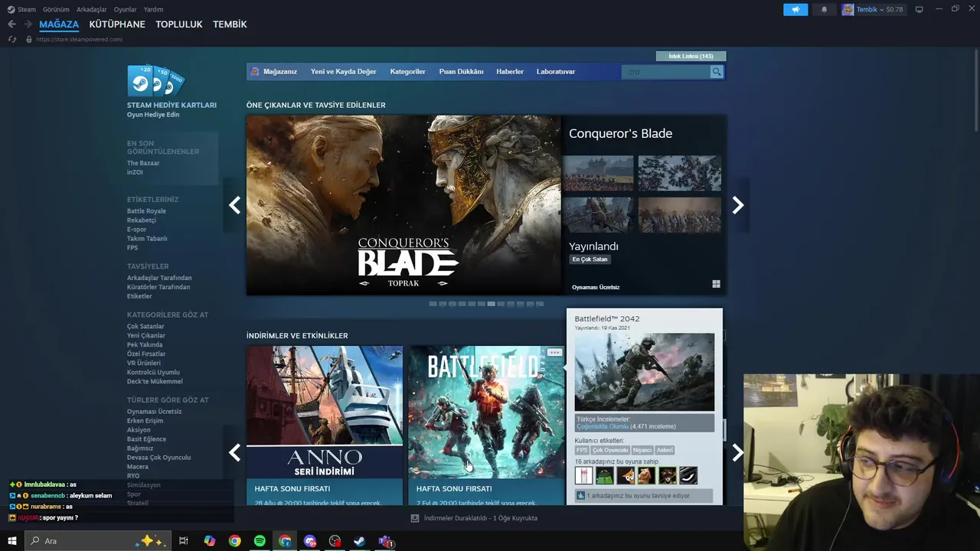The width and height of the screenshot is (980, 551).
Task: Open the Oyunlar menu
Action: click(x=125, y=9)
